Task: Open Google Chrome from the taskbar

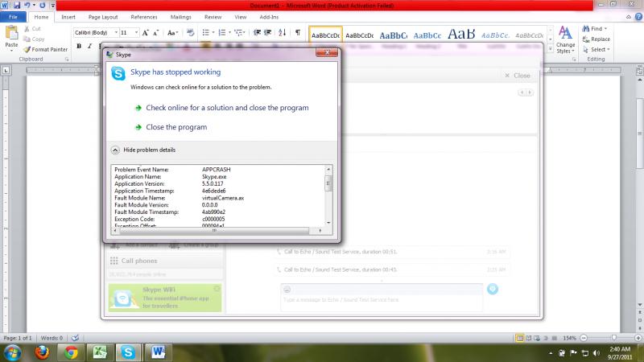Action: (71, 352)
